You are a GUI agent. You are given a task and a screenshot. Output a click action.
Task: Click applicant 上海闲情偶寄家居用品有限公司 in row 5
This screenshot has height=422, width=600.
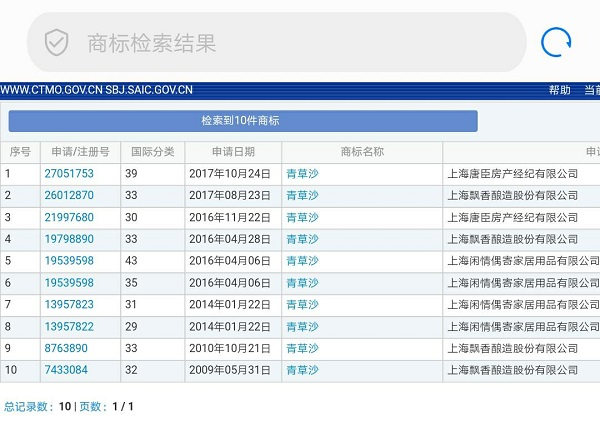click(523, 261)
